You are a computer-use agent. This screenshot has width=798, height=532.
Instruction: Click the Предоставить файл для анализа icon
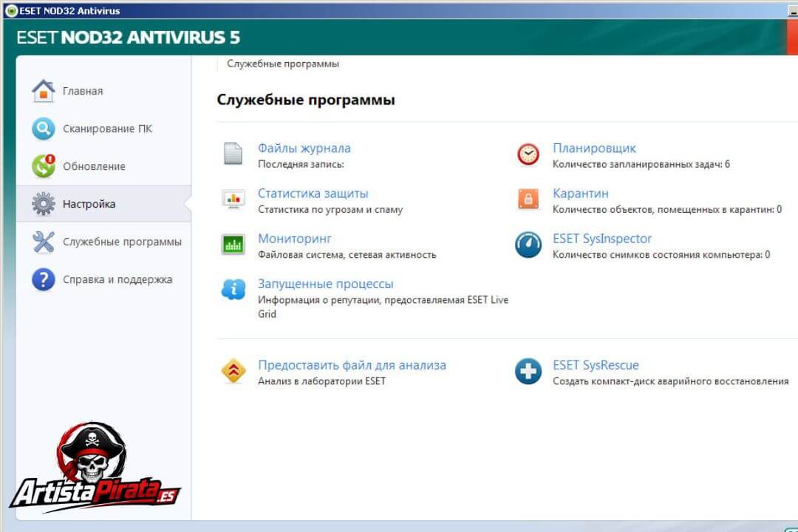[x=233, y=371]
